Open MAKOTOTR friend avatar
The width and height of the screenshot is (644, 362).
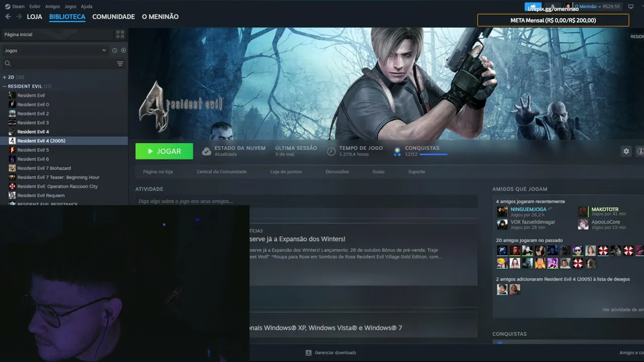point(583,212)
